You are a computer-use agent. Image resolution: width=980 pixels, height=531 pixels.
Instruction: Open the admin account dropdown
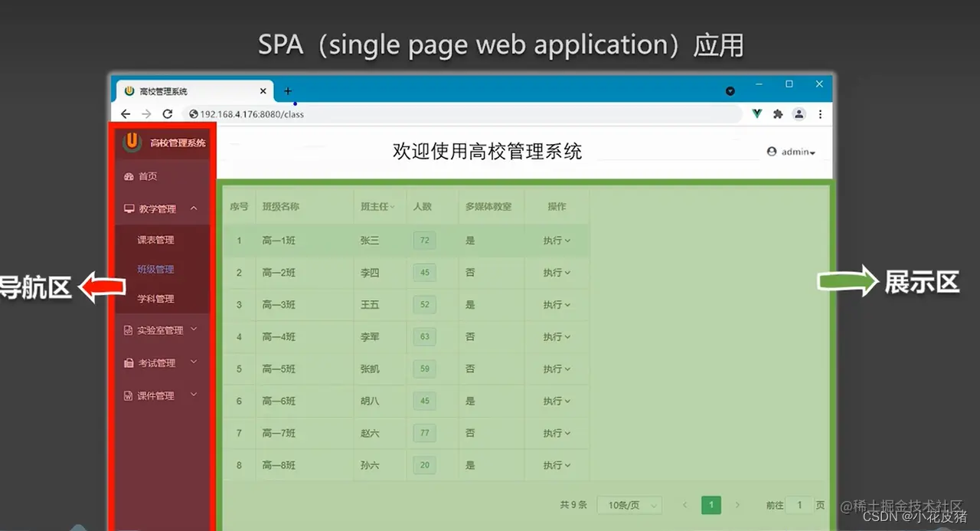point(792,152)
